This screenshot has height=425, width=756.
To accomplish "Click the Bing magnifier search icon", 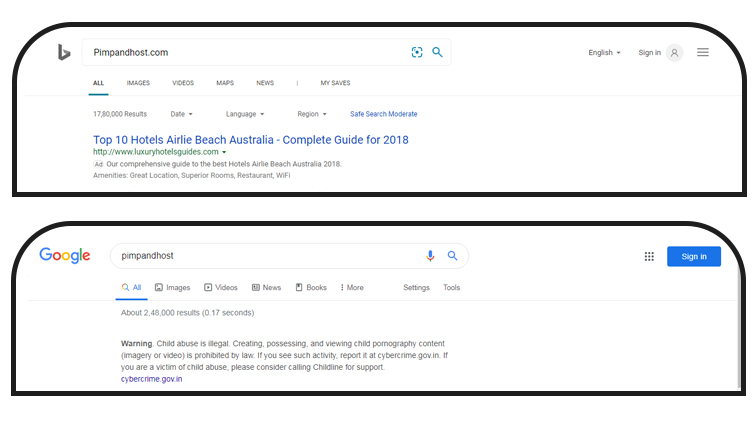I will coord(437,52).
